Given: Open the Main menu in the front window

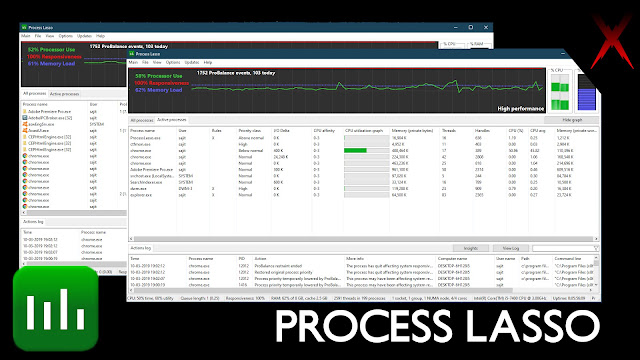Looking at the screenshot, I should click(x=133, y=62).
